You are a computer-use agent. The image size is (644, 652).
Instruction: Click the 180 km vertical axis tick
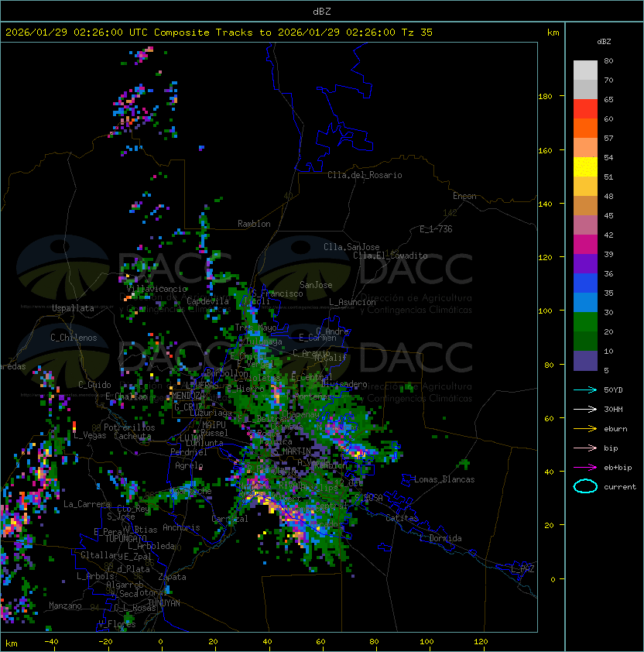545,96
